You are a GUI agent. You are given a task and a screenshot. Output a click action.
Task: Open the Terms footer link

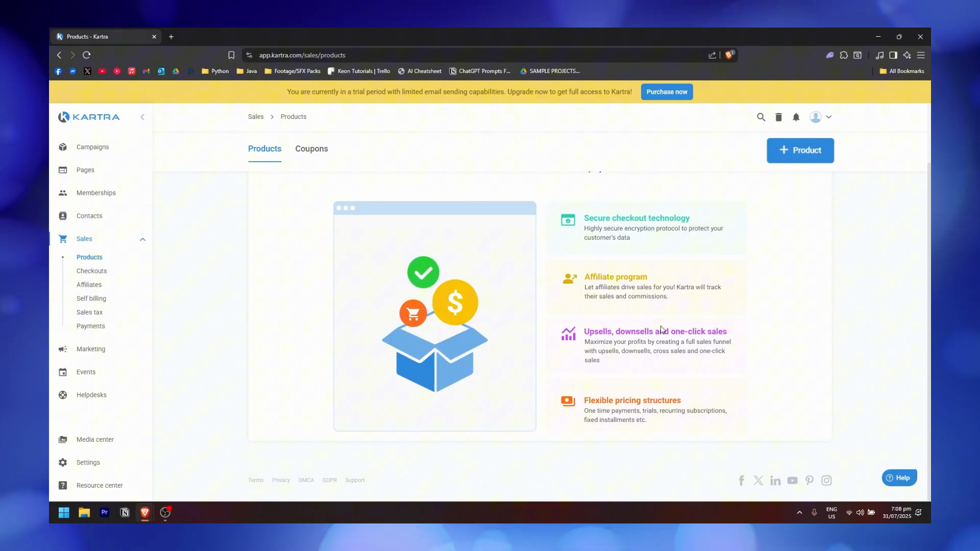pos(256,481)
